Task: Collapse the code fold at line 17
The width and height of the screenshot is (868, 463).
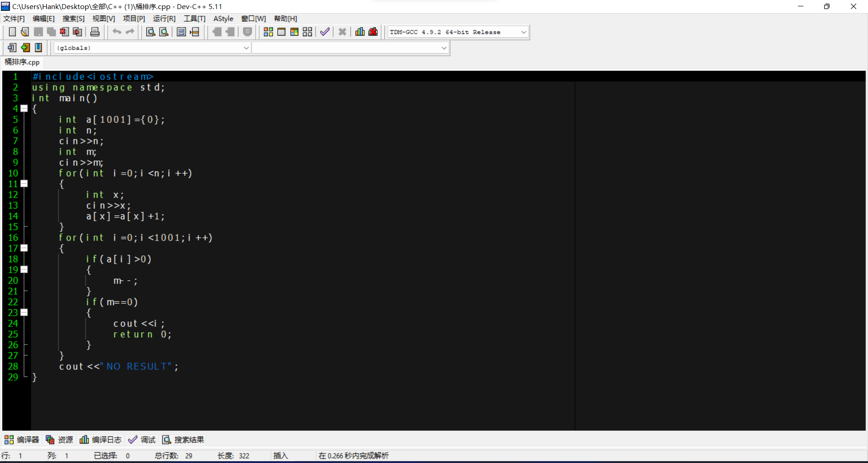Action: pos(24,248)
